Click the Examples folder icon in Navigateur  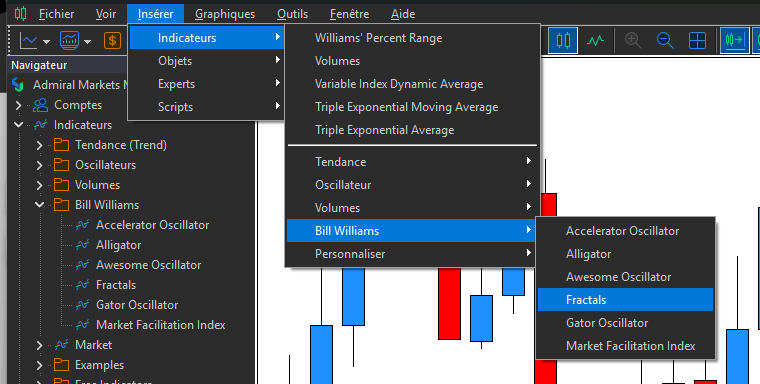[62, 364]
